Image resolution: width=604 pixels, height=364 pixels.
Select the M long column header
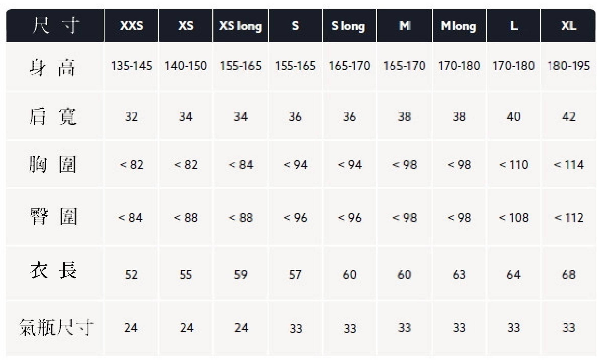tap(459, 26)
